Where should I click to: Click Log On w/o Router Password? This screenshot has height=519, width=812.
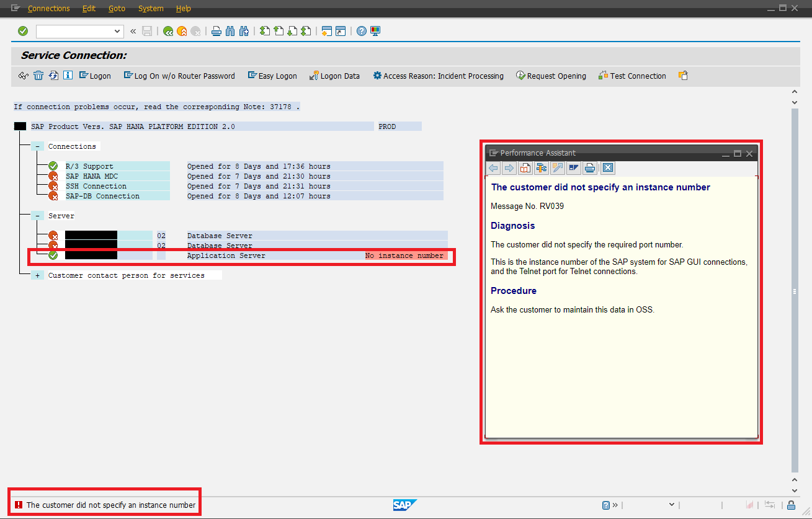[179, 76]
